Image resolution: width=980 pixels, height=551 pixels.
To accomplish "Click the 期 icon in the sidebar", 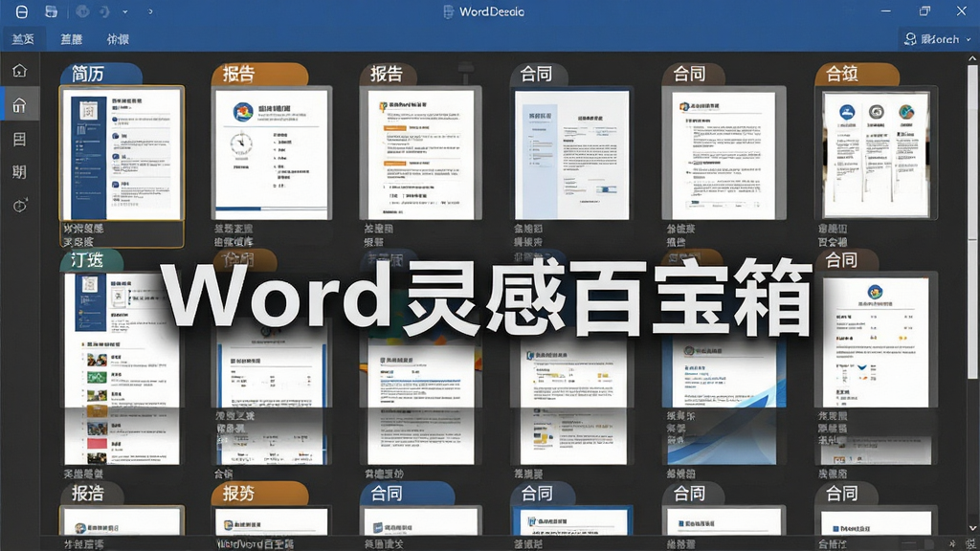I will [19, 172].
